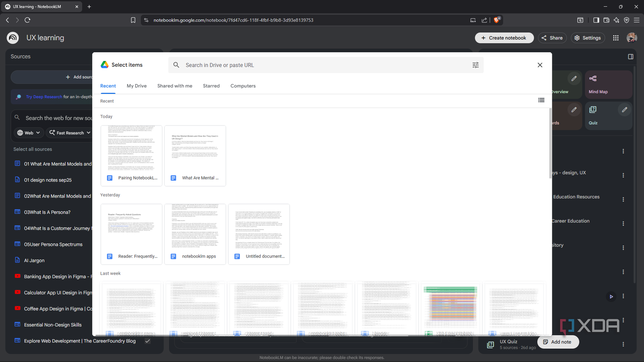Open more options for the UX Quiz note
This screenshot has width=644, height=362.
pos(623,344)
